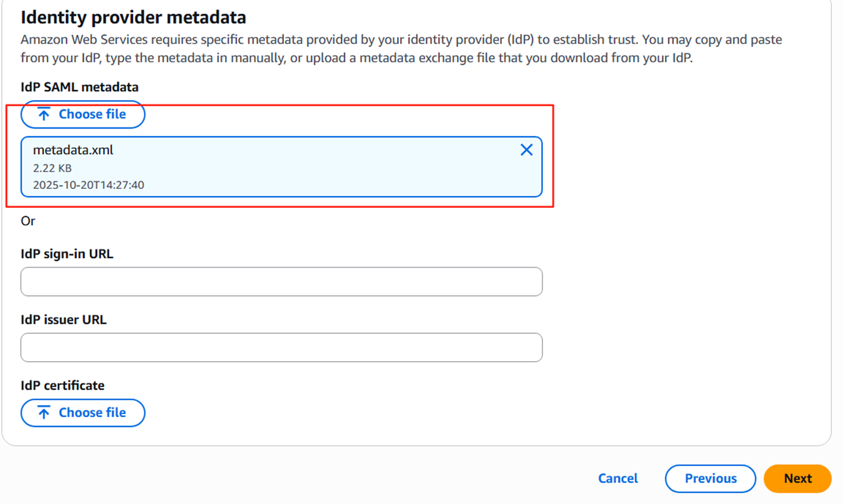842x504 pixels.
Task: Click the IdP SAML metadata label
Action: [x=79, y=87]
